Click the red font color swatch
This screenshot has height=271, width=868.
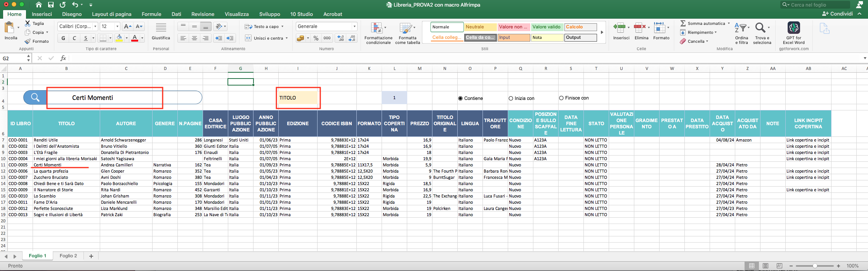pos(135,38)
